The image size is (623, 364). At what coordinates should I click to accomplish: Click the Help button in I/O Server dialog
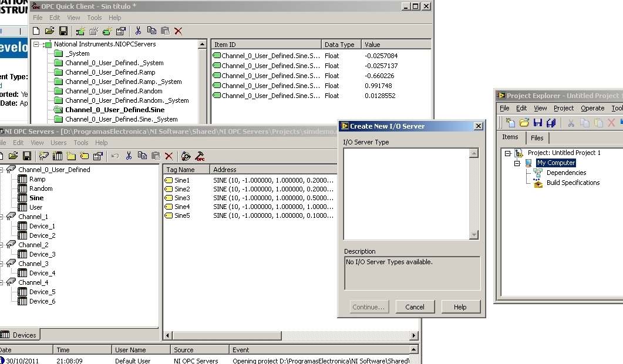coord(460,307)
